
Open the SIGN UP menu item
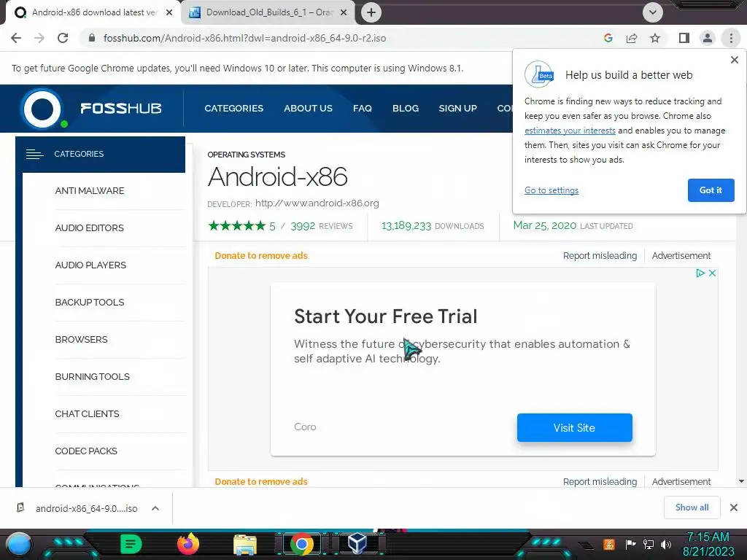458,109
